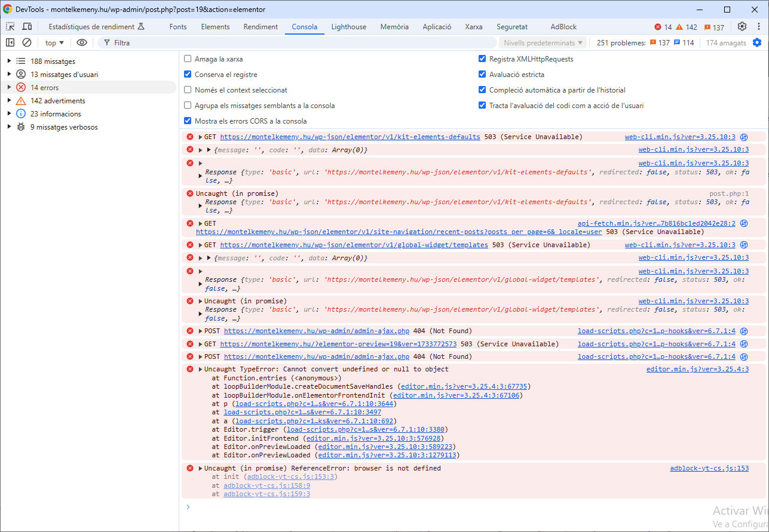Activate the inspect element picker icon

coord(10,27)
